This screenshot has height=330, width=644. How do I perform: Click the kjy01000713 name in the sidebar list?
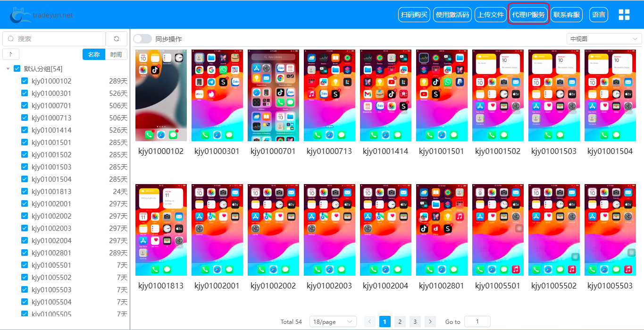tap(51, 118)
